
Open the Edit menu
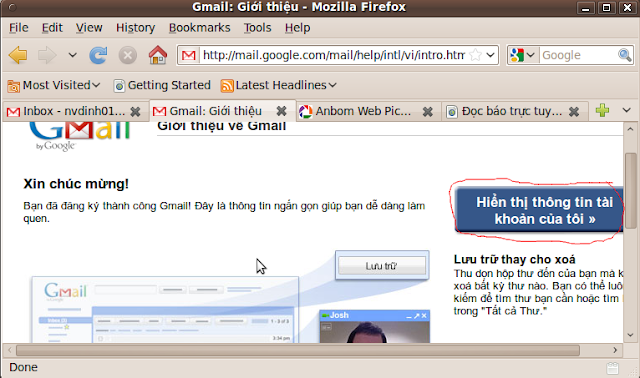[x=52, y=28]
